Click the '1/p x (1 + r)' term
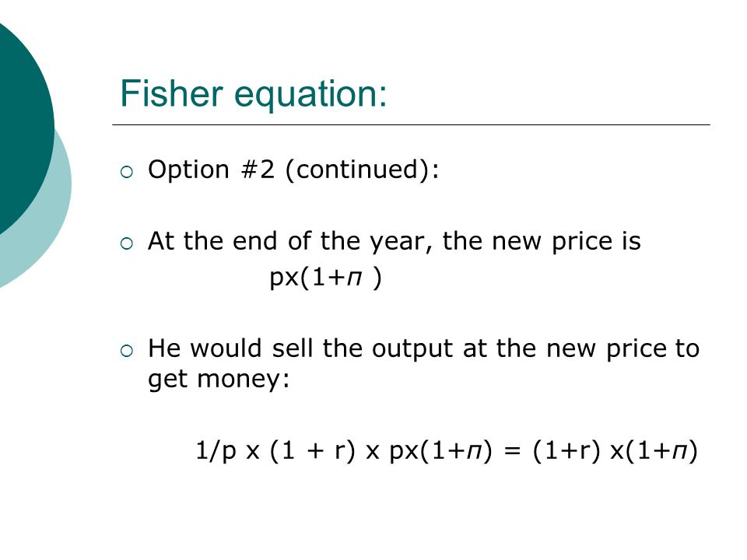The image size is (747, 560). (x=275, y=450)
